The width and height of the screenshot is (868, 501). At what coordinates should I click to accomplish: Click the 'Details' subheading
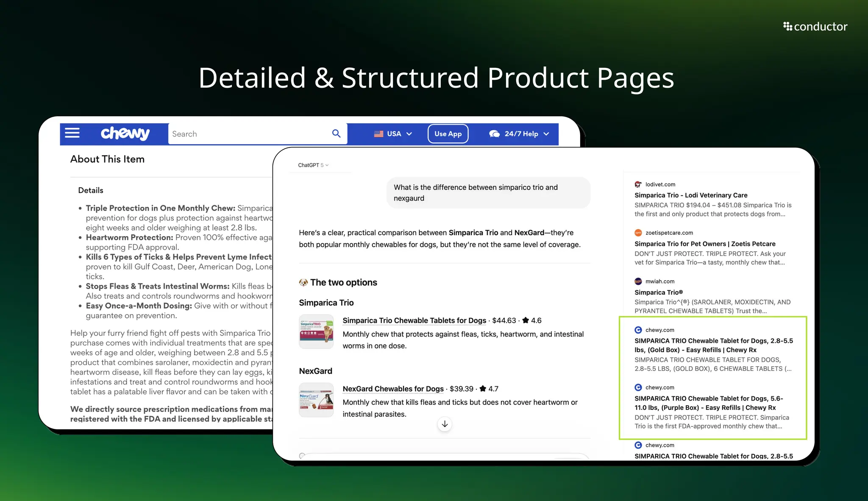91,190
